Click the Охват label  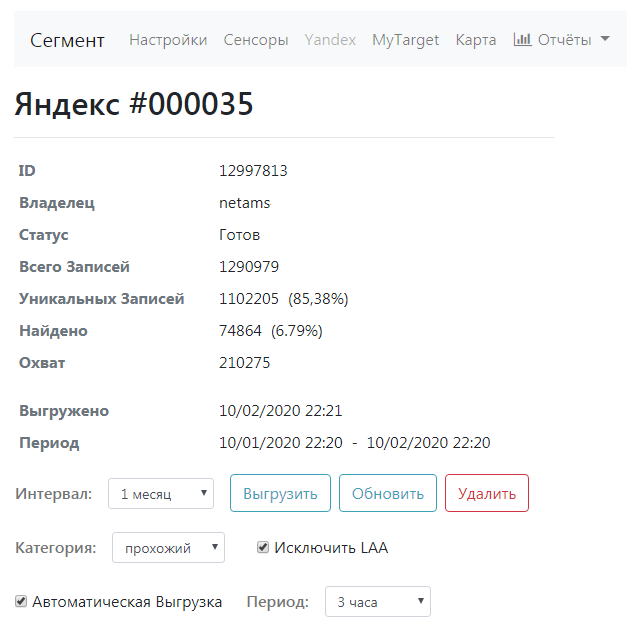coord(42,362)
